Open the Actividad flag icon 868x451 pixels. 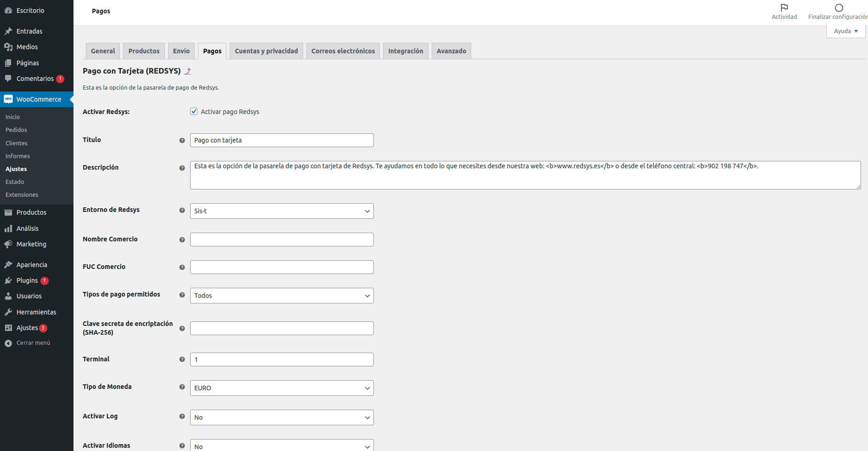coord(784,7)
